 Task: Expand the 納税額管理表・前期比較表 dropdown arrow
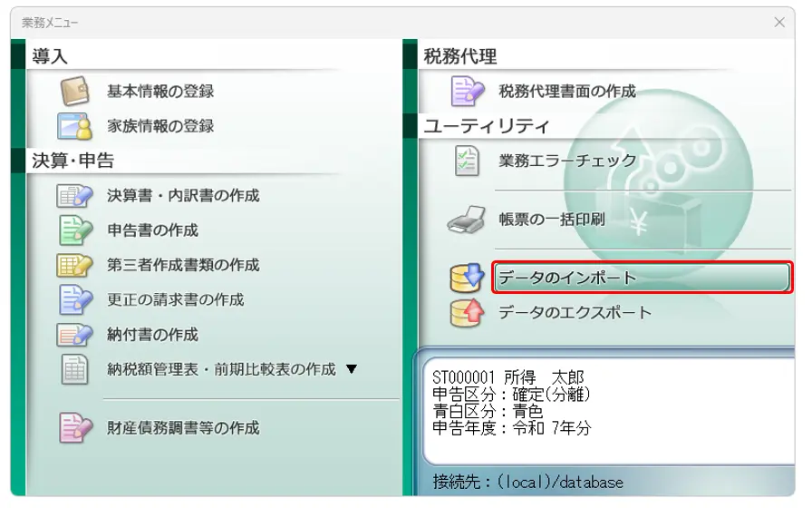[x=352, y=369]
